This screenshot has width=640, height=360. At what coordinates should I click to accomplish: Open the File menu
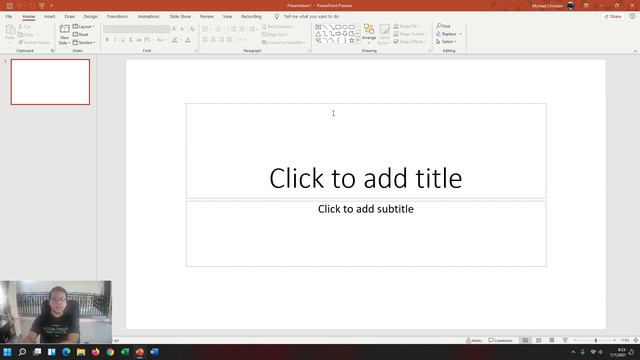pos(9,16)
